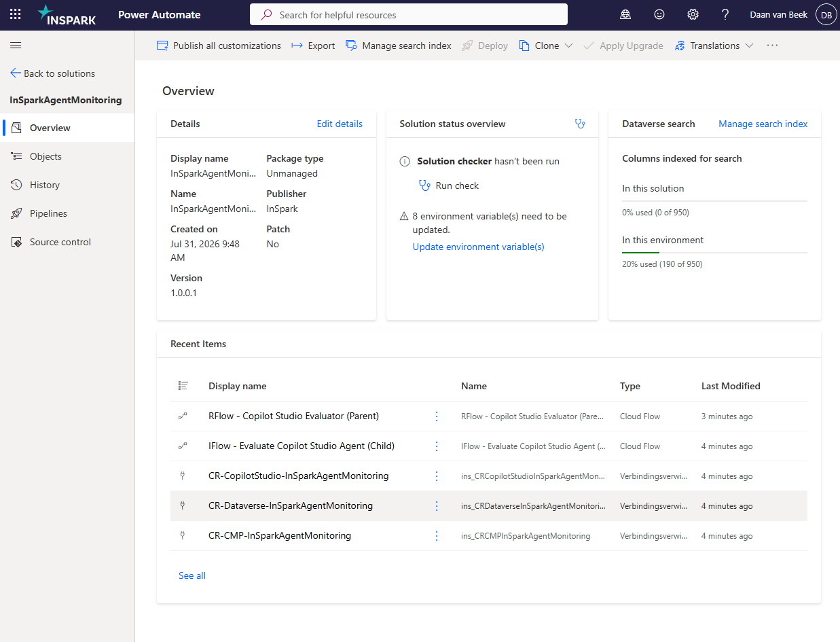
Task: Click the Type column header
Action: (630, 386)
